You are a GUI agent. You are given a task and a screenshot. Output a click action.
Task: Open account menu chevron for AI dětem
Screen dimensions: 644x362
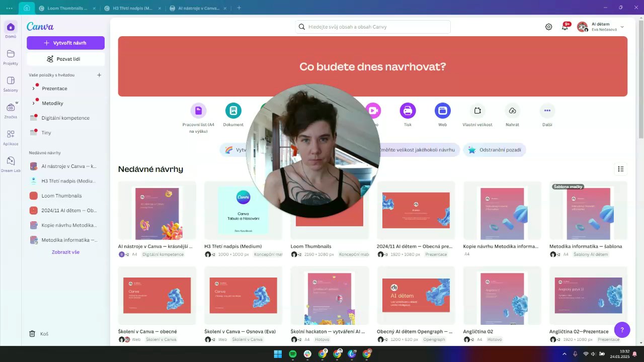622,27
